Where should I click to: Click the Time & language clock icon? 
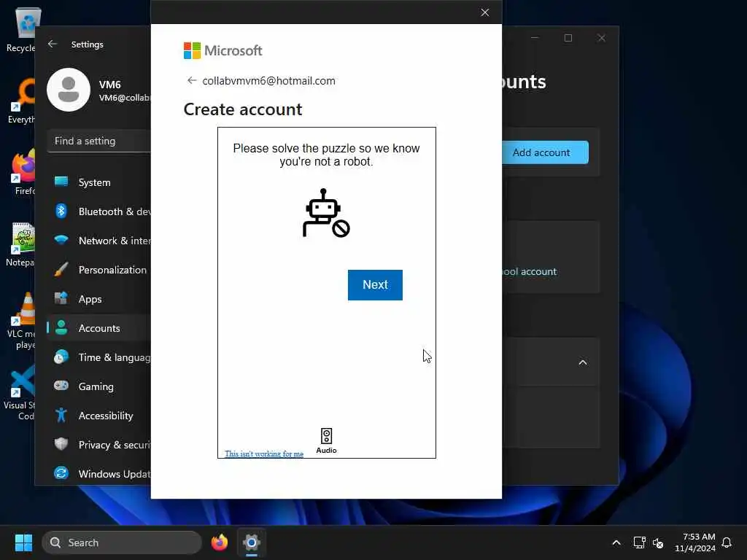[61, 357]
